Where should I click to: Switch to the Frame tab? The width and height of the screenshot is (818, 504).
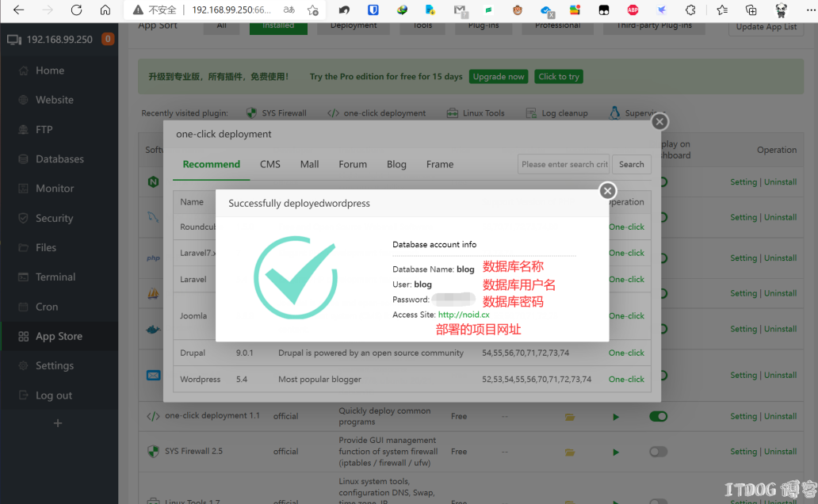point(440,164)
